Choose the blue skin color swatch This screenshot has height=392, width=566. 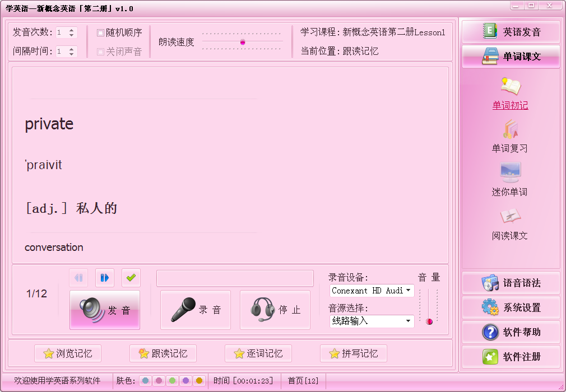[146, 380]
